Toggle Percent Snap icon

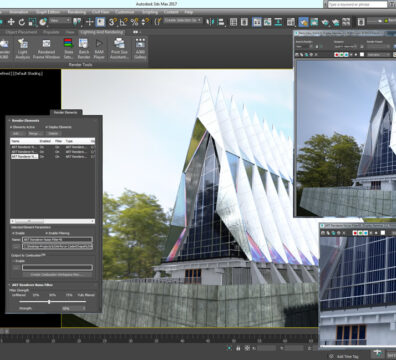tap(134, 22)
